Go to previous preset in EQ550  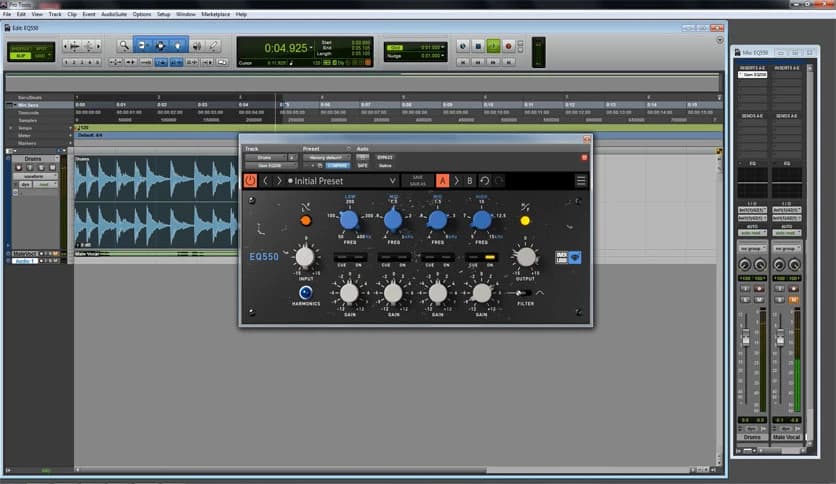tap(266, 181)
